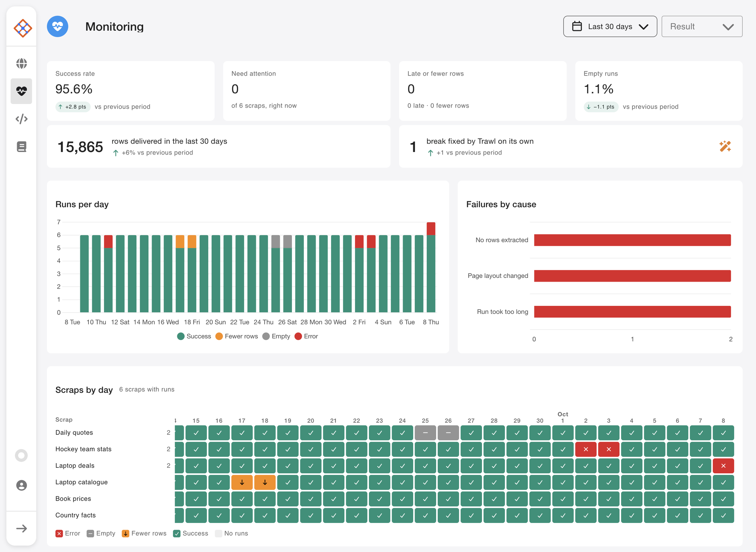This screenshot has width=756, height=552.
Task: Open the document log sidebar icon
Action: coord(22,147)
